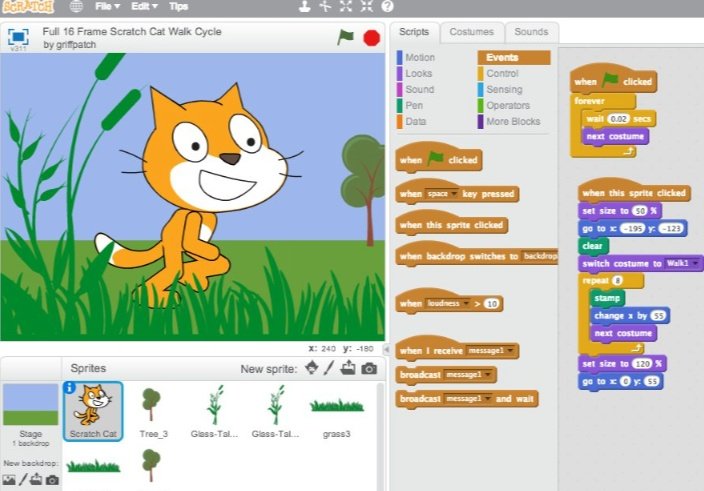This screenshot has width=704, height=491.
Task: Select the Scratch Cat sprite thumbnail
Action: coord(93,411)
